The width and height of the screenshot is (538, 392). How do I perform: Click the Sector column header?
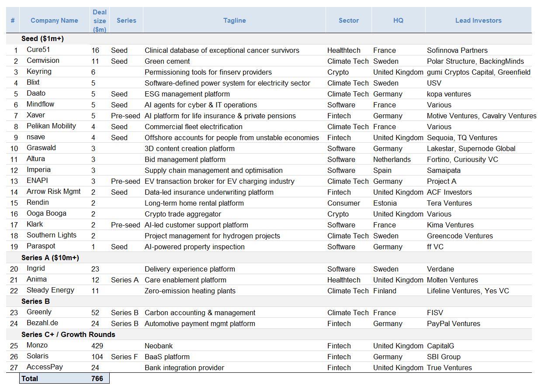pos(348,21)
